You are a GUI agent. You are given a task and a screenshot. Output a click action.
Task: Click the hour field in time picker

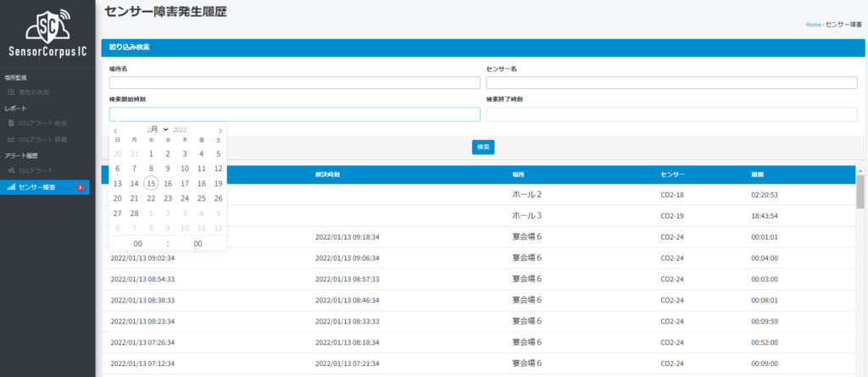click(137, 244)
